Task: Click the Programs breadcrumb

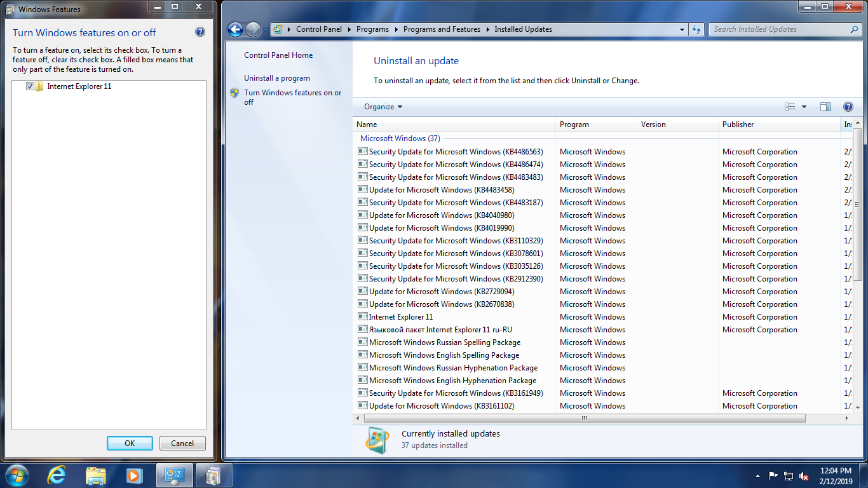Action: 372,29
